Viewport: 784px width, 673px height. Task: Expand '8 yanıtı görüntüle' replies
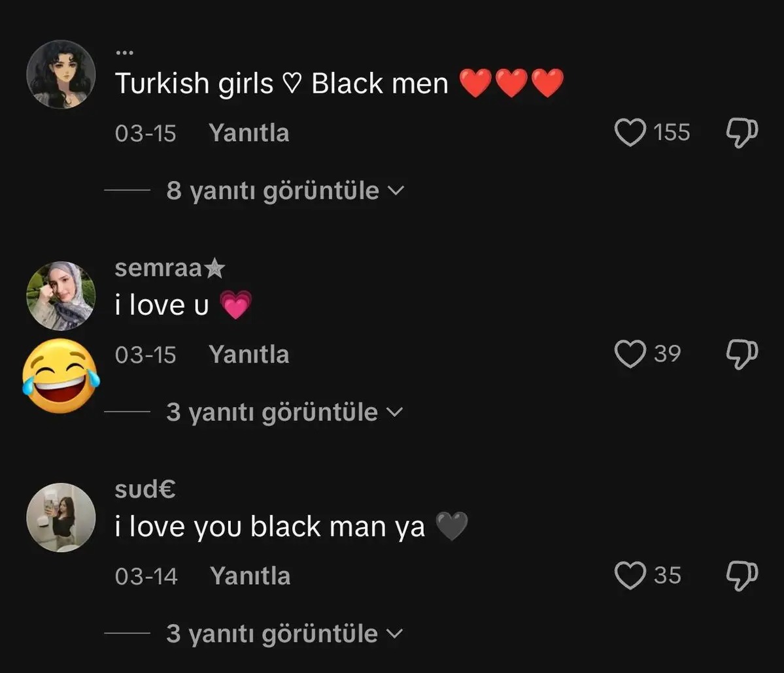point(285,190)
